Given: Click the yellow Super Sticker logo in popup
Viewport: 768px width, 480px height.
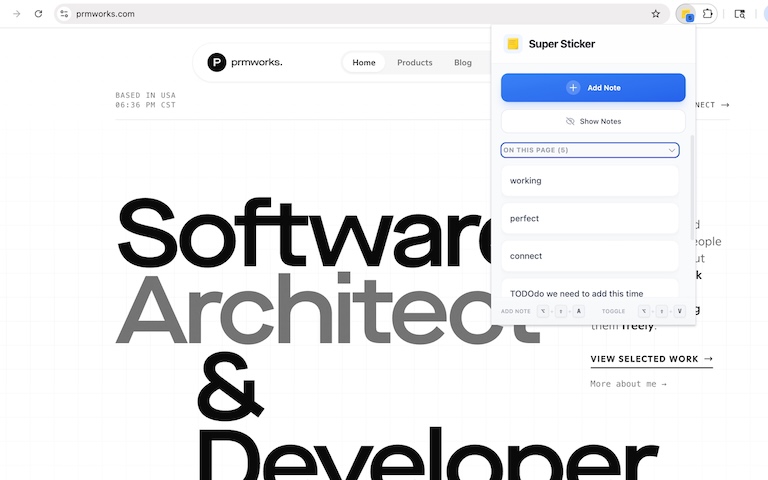Looking at the screenshot, I should [513, 44].
